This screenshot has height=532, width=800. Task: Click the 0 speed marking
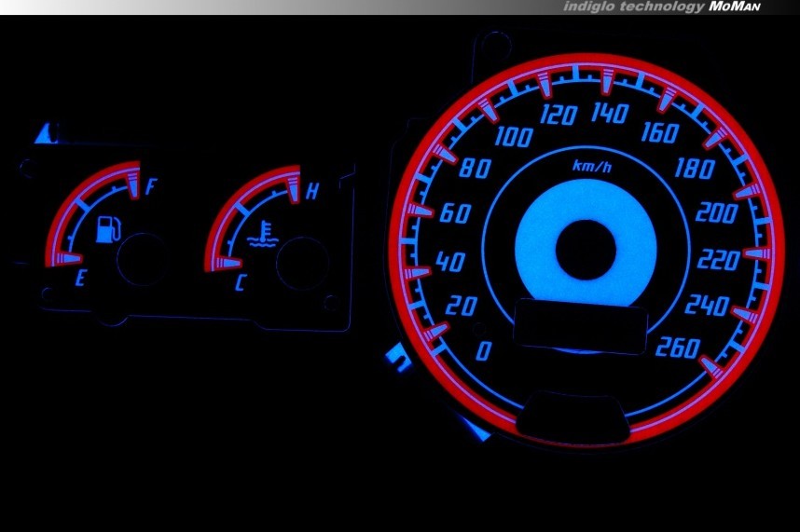483,351
